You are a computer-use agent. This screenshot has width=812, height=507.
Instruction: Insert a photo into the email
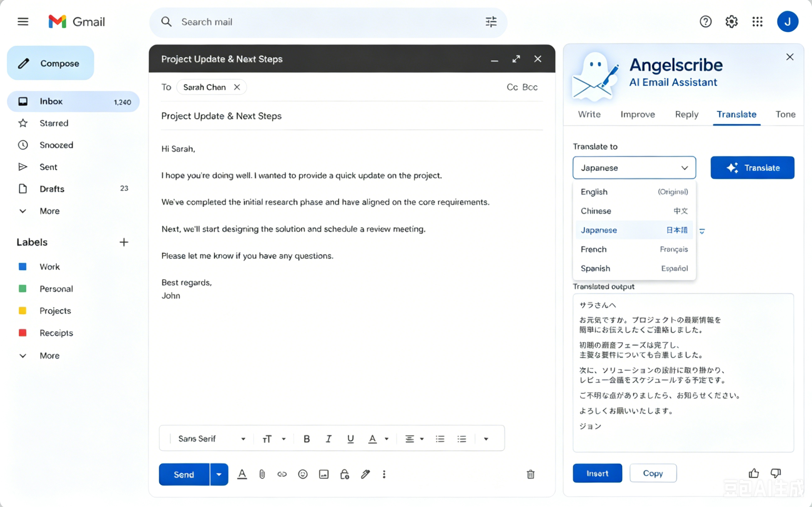click(324, 474)
